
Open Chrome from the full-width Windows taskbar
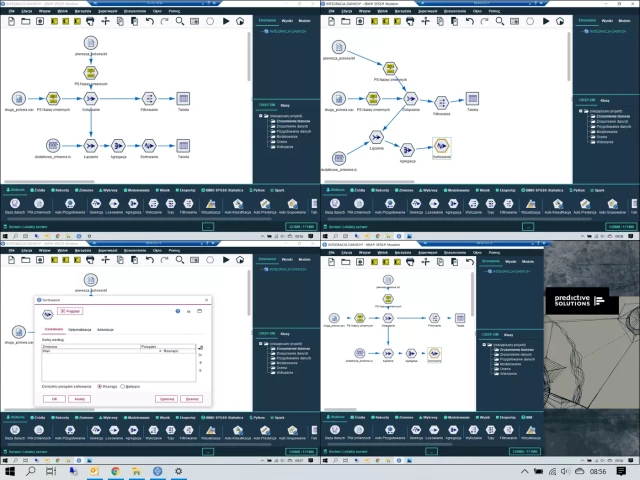click(x=114, y=470)
